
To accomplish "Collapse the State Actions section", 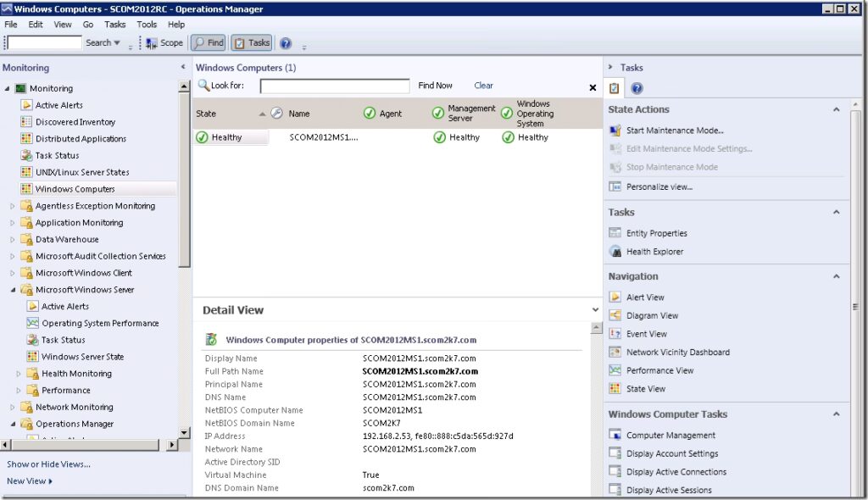I will (x=836, y=110).
